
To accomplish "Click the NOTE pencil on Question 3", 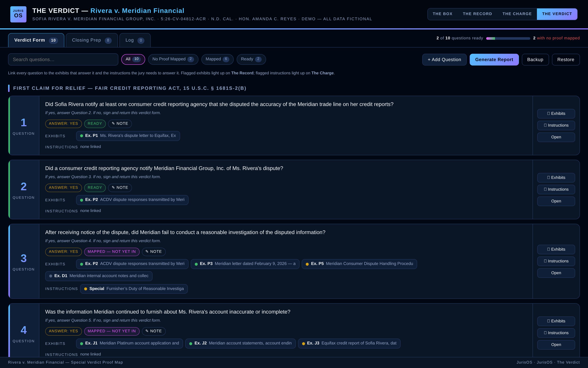I will [154, 252].
